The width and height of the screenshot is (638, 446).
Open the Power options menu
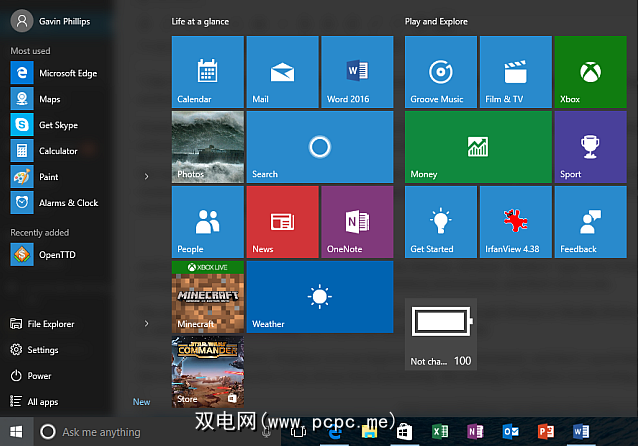(x=39, y=376)
